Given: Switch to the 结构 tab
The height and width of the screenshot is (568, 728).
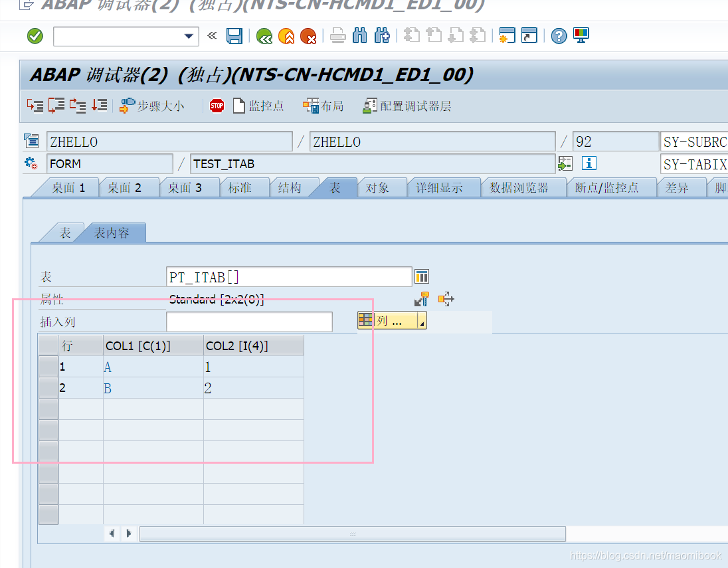Looking at the screenshot, I should point(290,187).
